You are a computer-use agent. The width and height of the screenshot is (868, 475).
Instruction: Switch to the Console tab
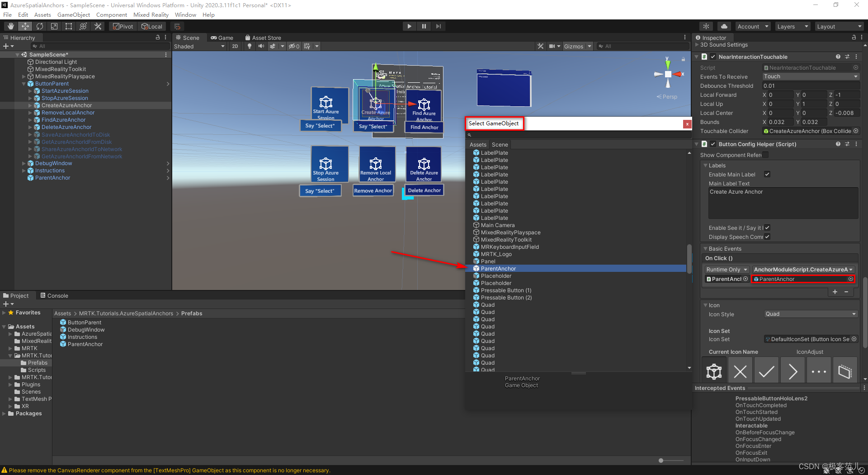click(x=54, y=295)
